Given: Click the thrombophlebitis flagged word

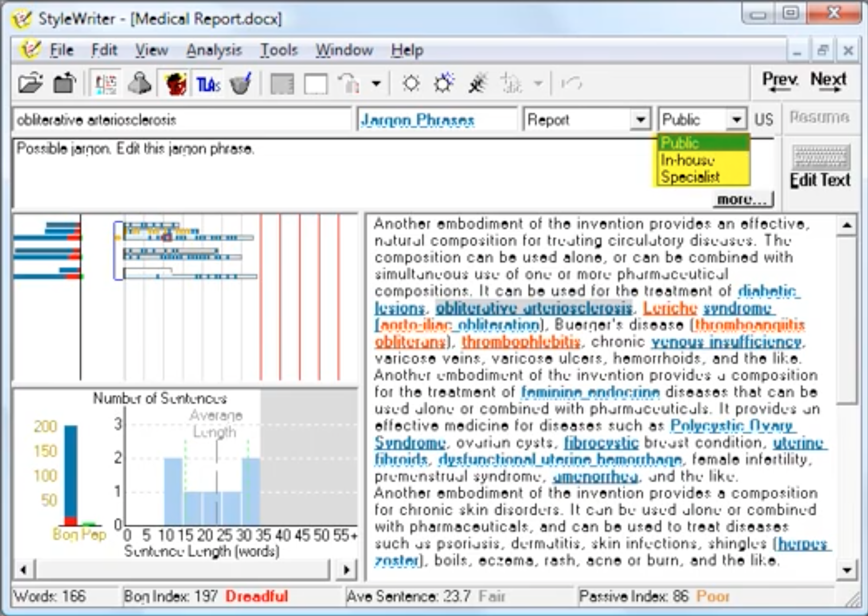Looking at the screenshot, I should (521, 342).
